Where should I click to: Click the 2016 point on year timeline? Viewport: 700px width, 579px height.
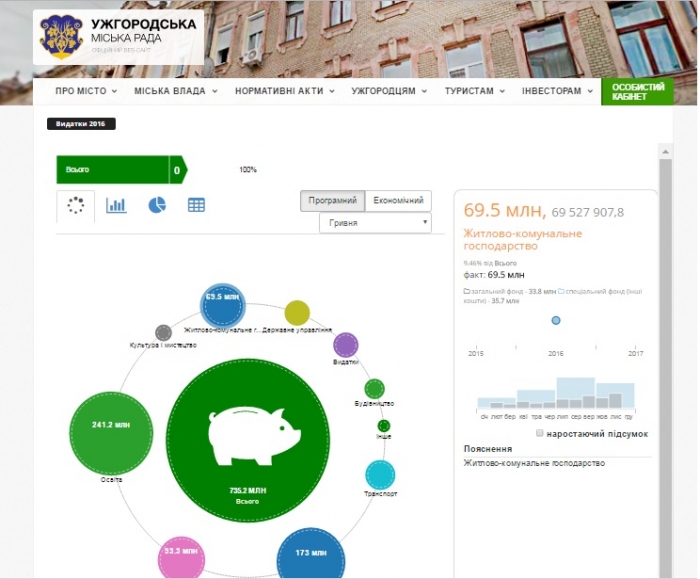click(556, 320)
